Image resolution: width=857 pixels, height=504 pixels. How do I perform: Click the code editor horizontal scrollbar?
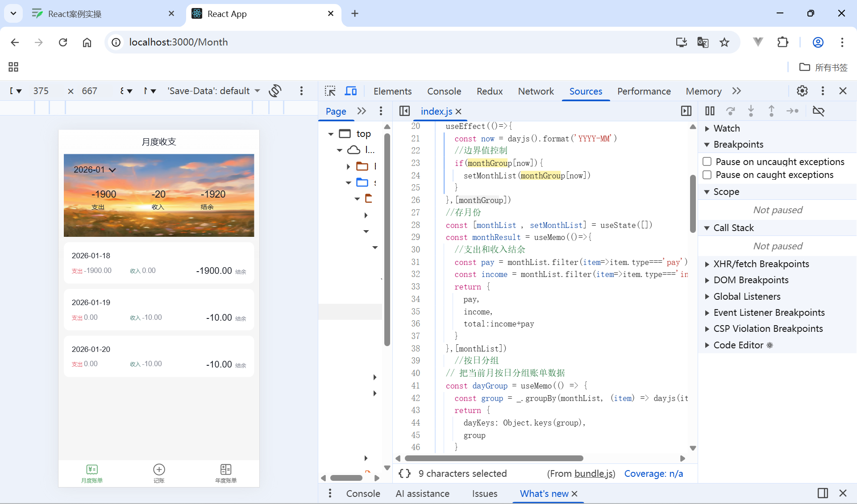(494, 459)
